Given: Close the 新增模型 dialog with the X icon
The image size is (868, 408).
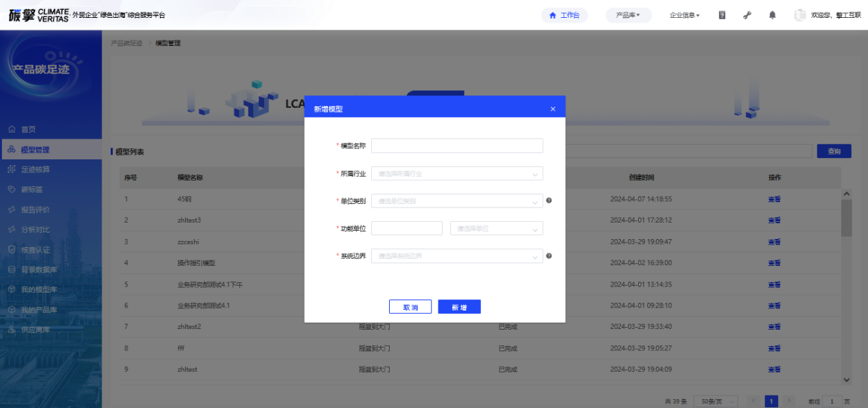Looking at the screenshot, I should 552,109.
